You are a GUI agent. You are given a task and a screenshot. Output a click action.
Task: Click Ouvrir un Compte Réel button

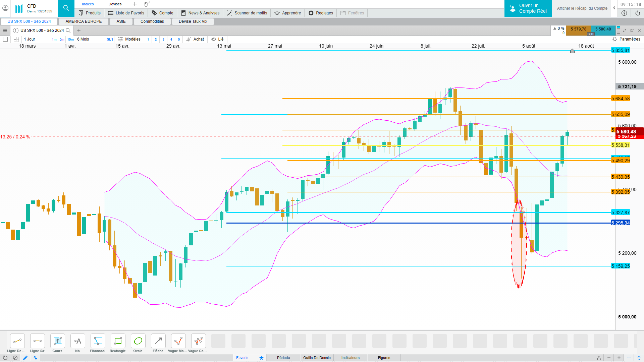coord(528,8)
